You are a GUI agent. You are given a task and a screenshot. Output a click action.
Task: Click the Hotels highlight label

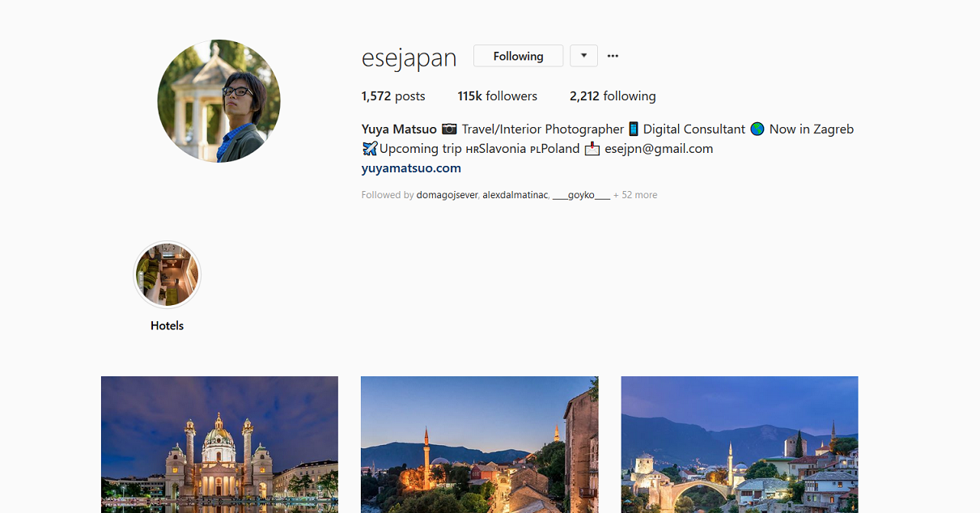pos(167,325)
